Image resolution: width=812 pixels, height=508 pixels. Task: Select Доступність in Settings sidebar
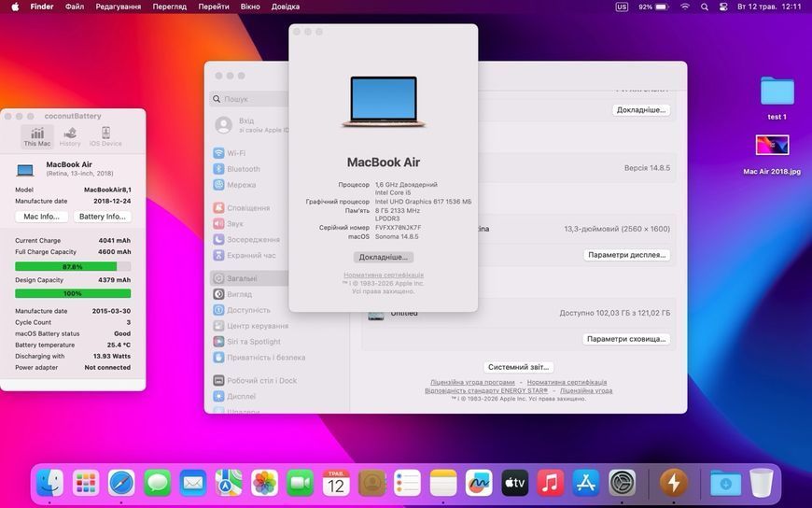point(251,310)
